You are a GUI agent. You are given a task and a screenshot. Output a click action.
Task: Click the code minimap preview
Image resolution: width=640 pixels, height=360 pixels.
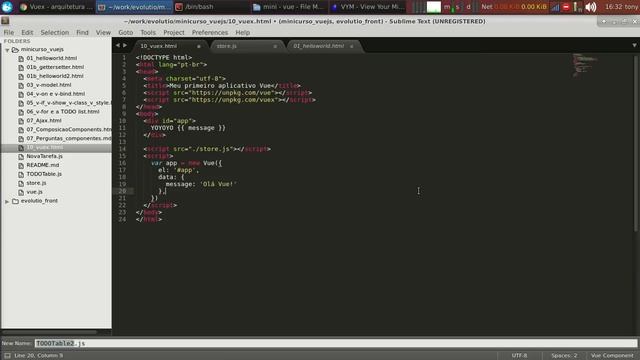point(584,65)
